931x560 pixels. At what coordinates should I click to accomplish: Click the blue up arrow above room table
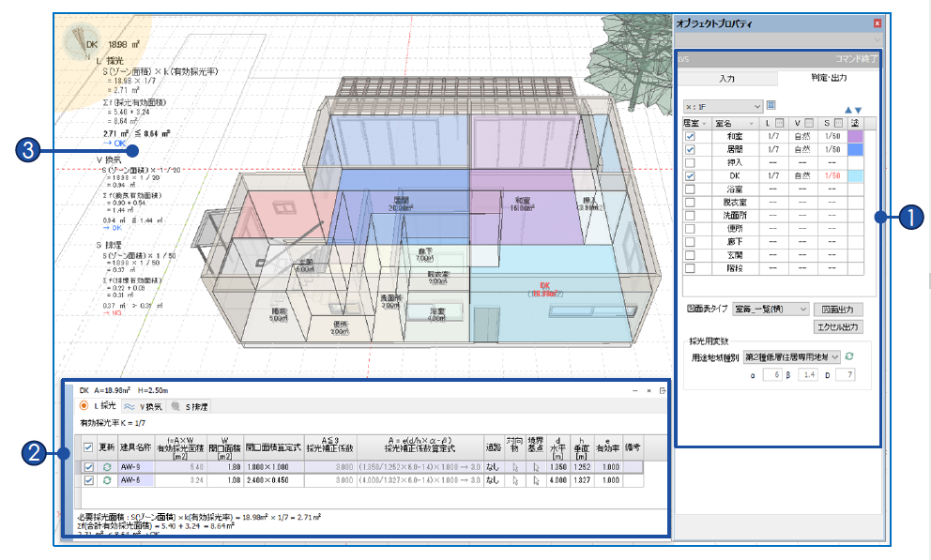[848, 109]
